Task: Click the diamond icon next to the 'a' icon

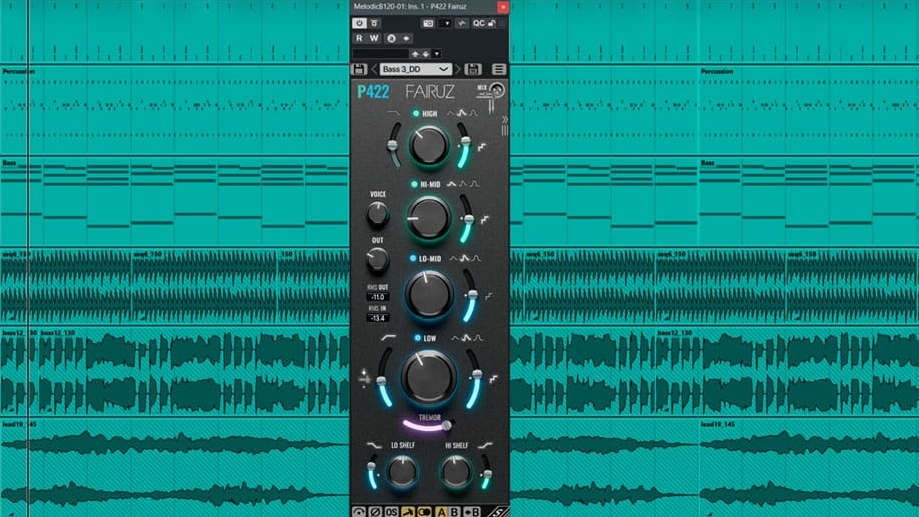Action: coord(406,38)
